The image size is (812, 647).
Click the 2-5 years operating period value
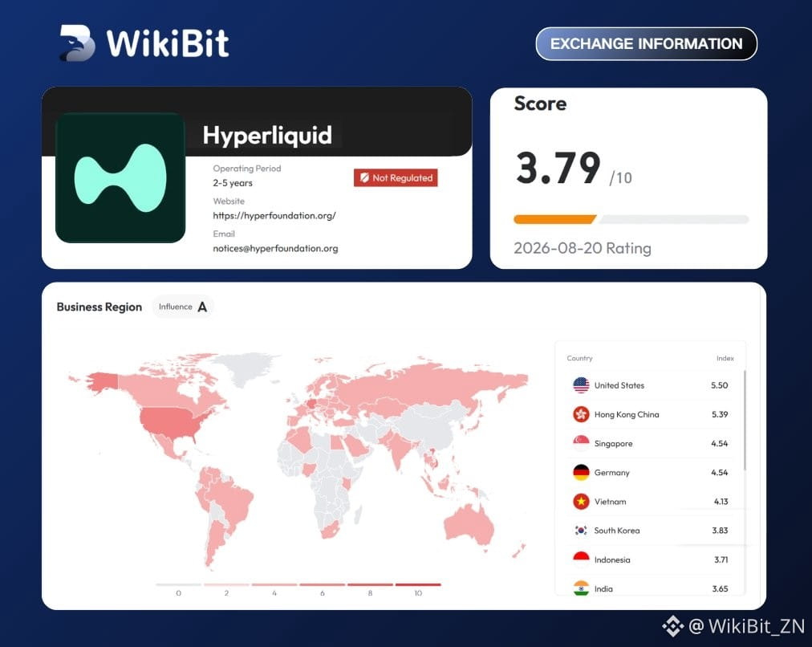(233, 183)
